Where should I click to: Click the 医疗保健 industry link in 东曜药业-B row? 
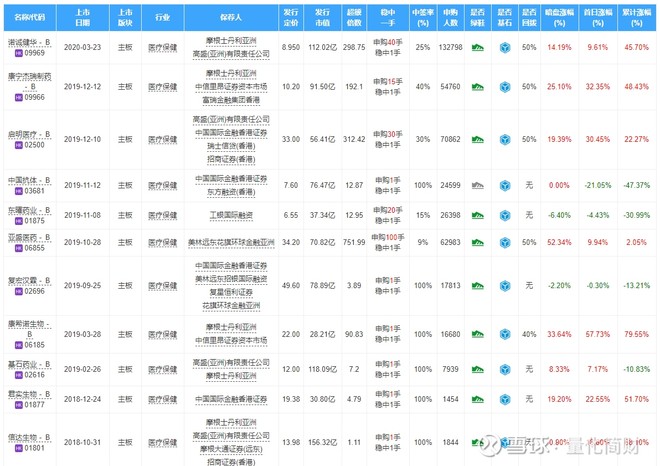pyautogui.click(x=162, y=216)
